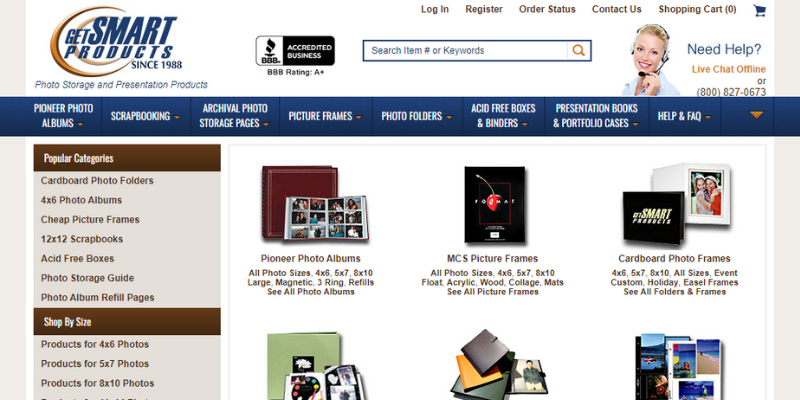The height and width of the screenshot is (400, 800).
Task: Expand the Scrapbooking dropdown menu
Action: [x=145, y=116]
